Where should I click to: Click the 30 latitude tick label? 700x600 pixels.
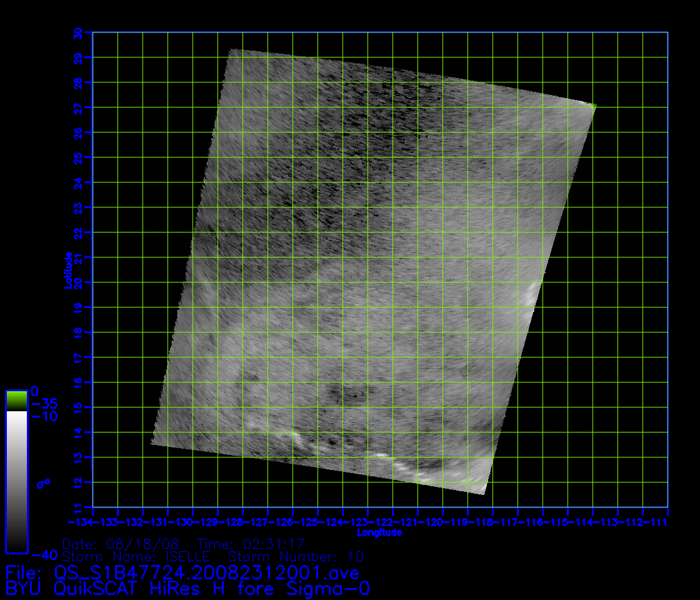coord(79,33)
